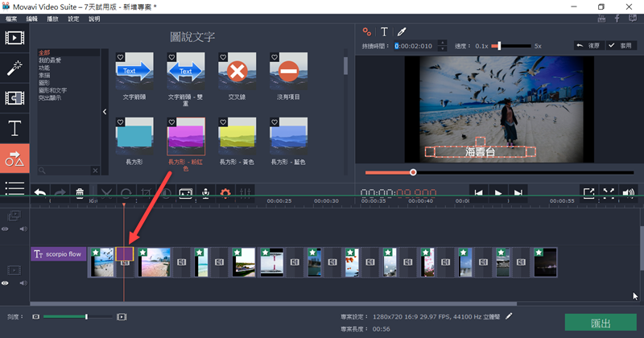This screenshot has width=644, height=338.
Task: Click the microphone record audio icon
Action: pyautogui.click(x=206, y=193)
